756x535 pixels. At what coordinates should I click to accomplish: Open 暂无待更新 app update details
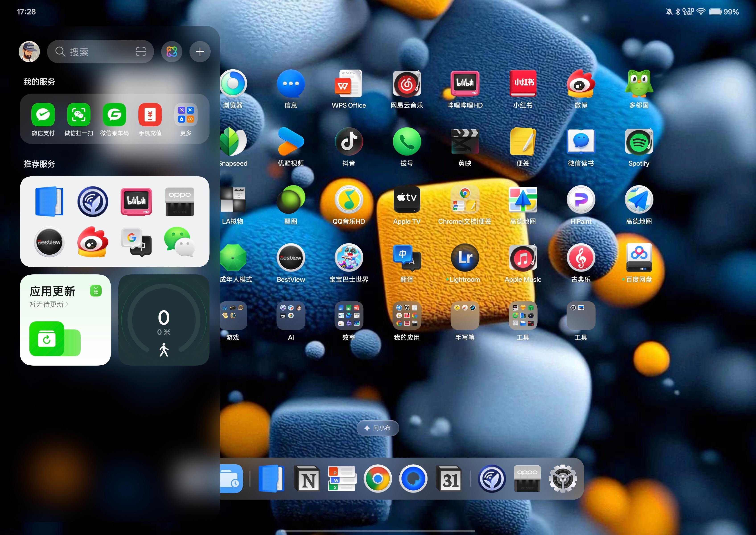tap(49, 305)
